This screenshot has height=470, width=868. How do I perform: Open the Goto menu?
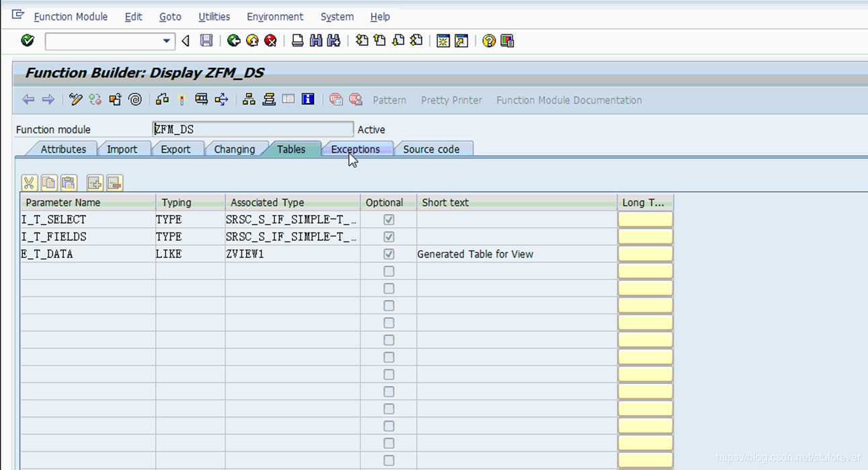(x=170, y=17)
